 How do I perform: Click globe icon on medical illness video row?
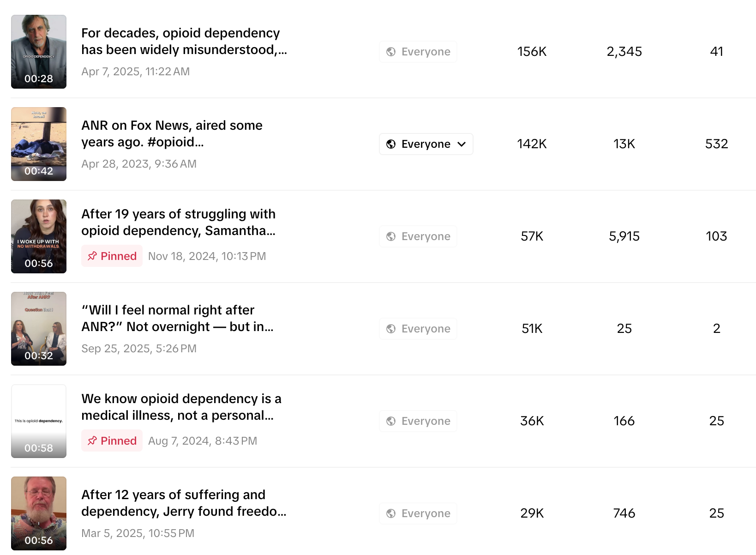(391, 421)
